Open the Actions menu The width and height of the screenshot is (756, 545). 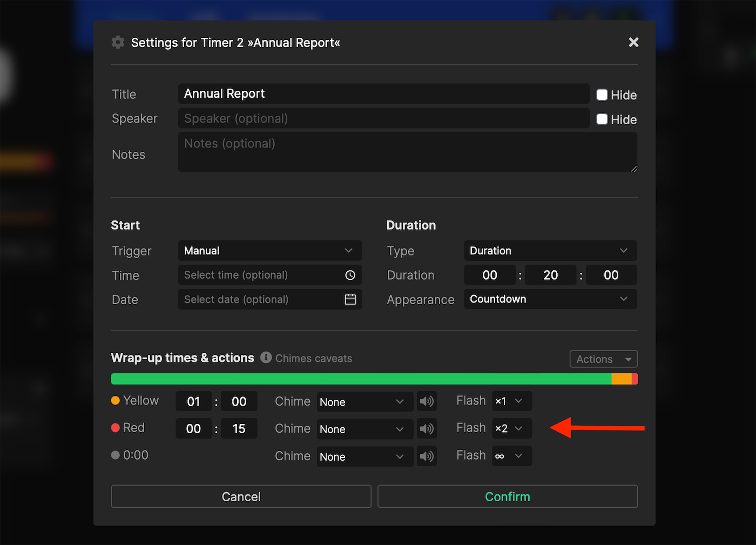[x=603, y=359]
